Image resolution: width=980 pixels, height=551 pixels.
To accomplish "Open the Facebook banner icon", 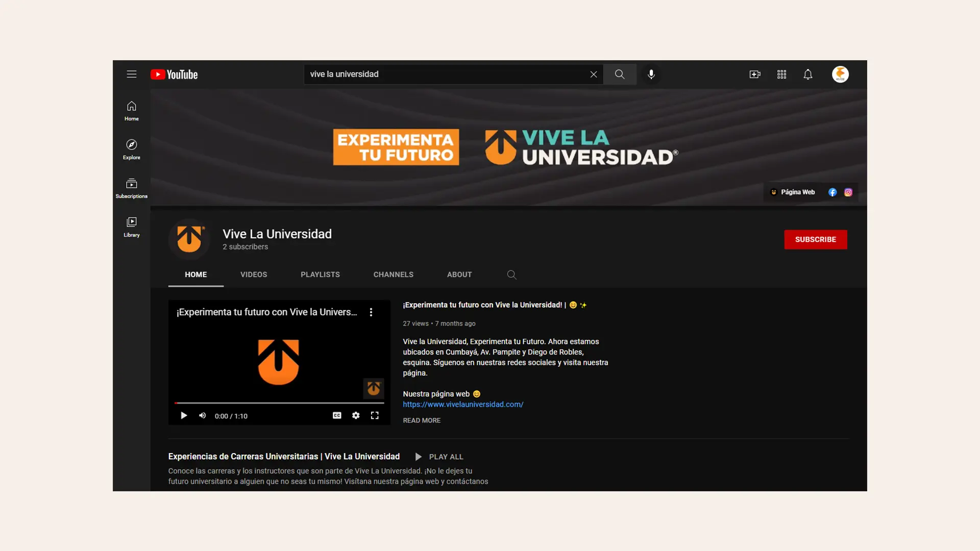I will pyautogui.click(x=832, y=192).
